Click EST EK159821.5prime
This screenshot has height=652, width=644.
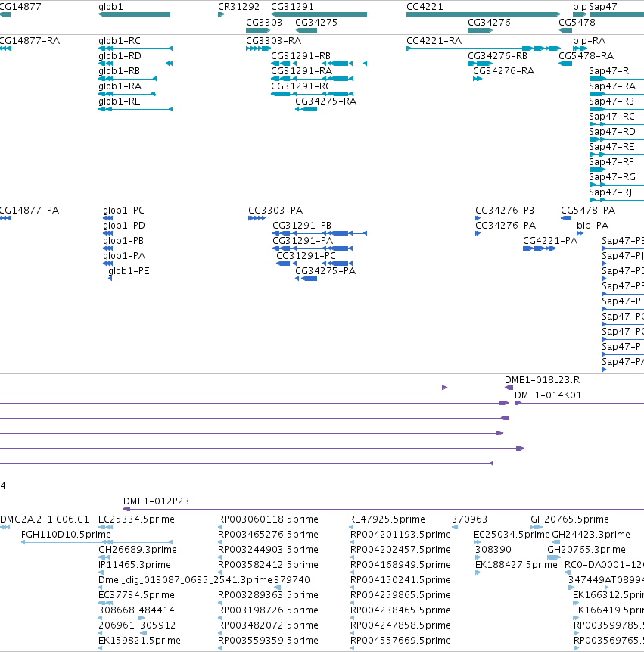pos(139,641)
